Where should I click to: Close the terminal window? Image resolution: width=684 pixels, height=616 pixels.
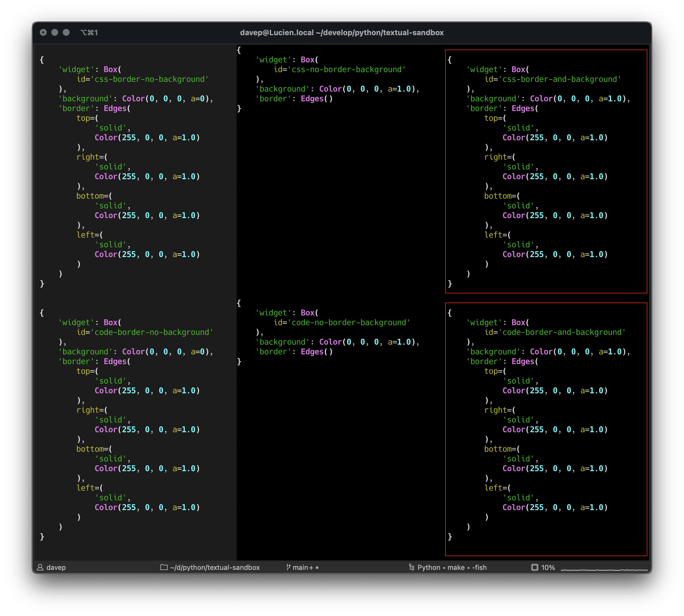[x=43, y=33]
